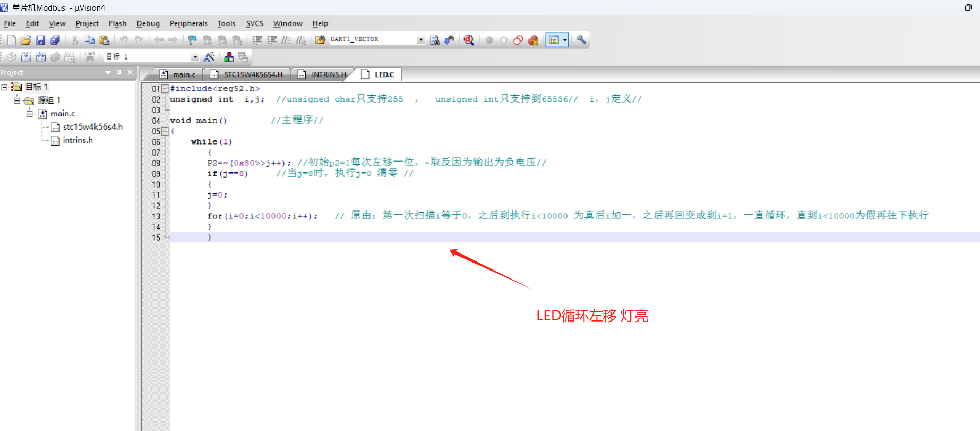
Task: Open the Tools menu
Action: click(226, 23)
